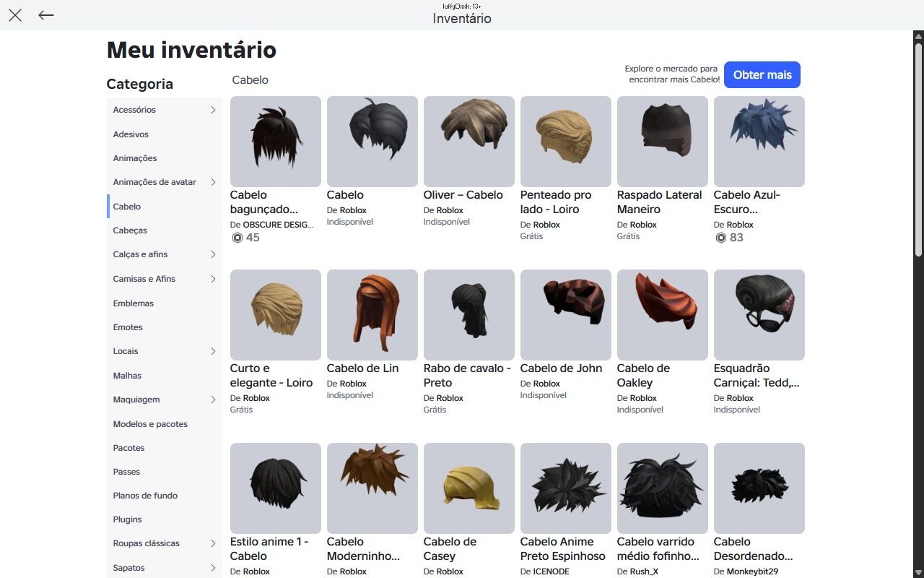Expand the Animações de avatar chevron
Viewport: 924px width, 578px height.
point(213,182)
